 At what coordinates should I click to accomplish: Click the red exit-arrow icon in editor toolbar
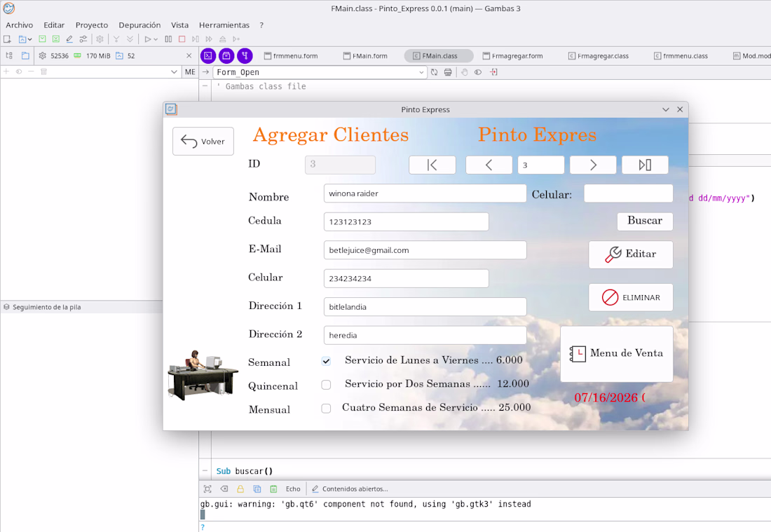tap(493, 72)
